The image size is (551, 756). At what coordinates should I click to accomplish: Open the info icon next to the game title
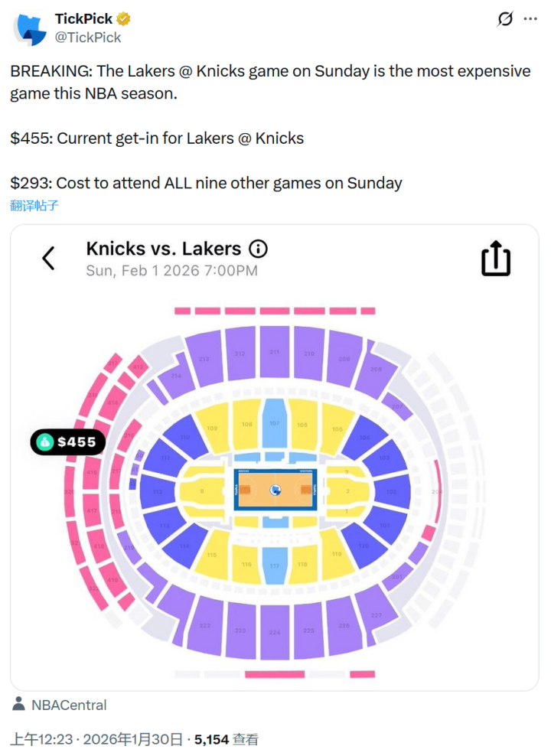click(x=259, y=249)
